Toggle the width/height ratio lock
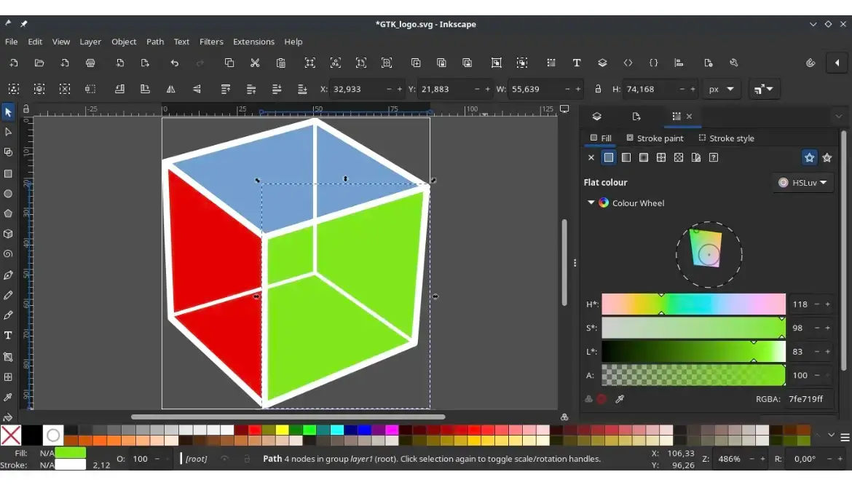 (598, 90)
